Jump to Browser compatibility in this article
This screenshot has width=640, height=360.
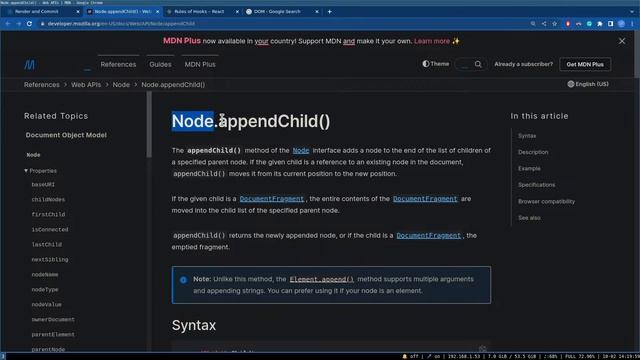pos(546,202)
